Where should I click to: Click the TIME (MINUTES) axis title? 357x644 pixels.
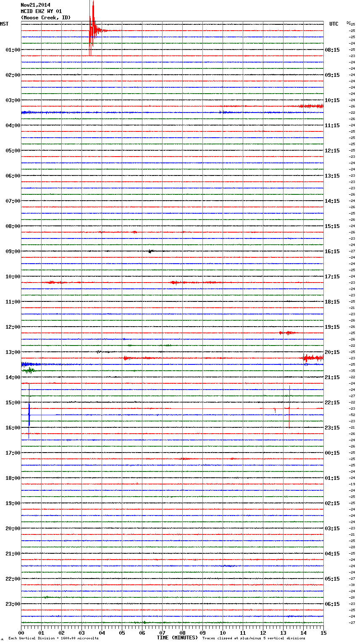(x=177, y=638)
